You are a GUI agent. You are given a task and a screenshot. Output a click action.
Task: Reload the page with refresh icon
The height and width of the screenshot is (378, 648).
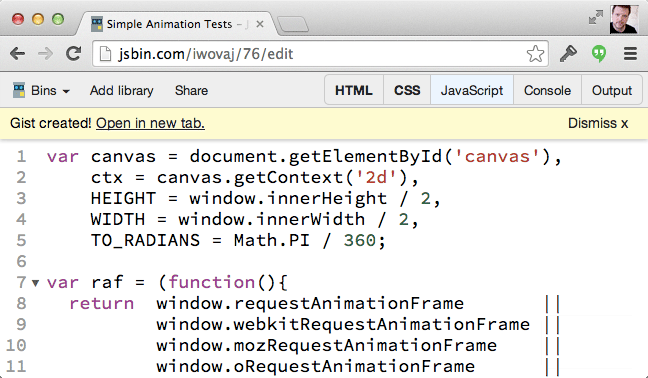(x=74, y=53)
